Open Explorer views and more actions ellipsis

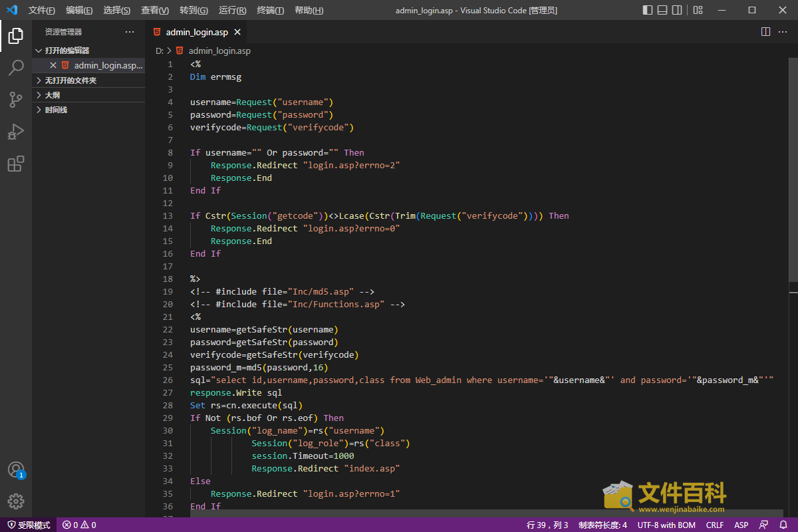pyautogui.click(x=130, y=31)
